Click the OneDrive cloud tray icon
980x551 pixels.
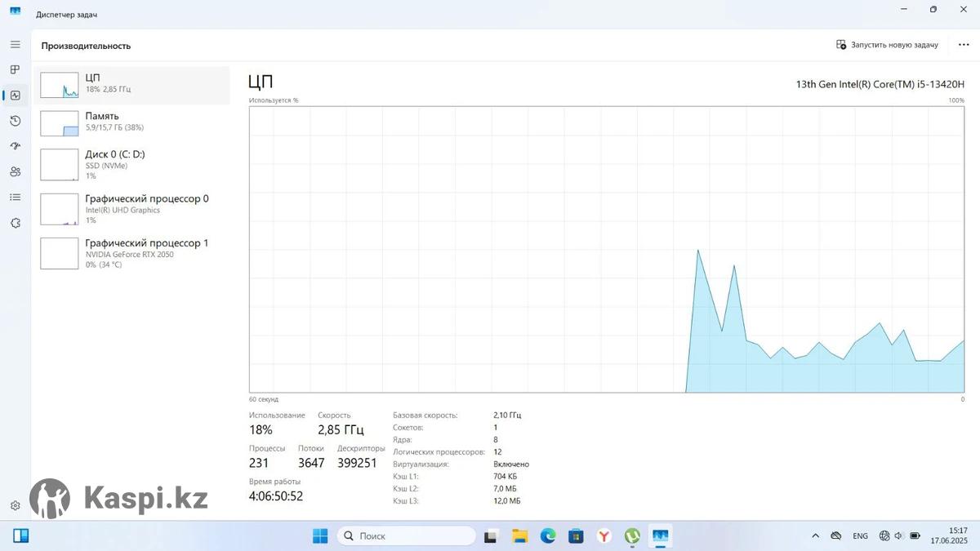(x=835, y=536)
